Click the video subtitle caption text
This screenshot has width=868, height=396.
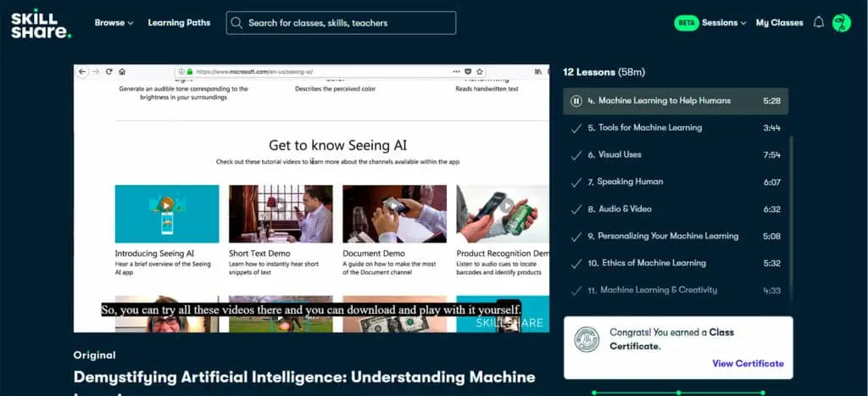pyautogui.click(x=311, y=310)
